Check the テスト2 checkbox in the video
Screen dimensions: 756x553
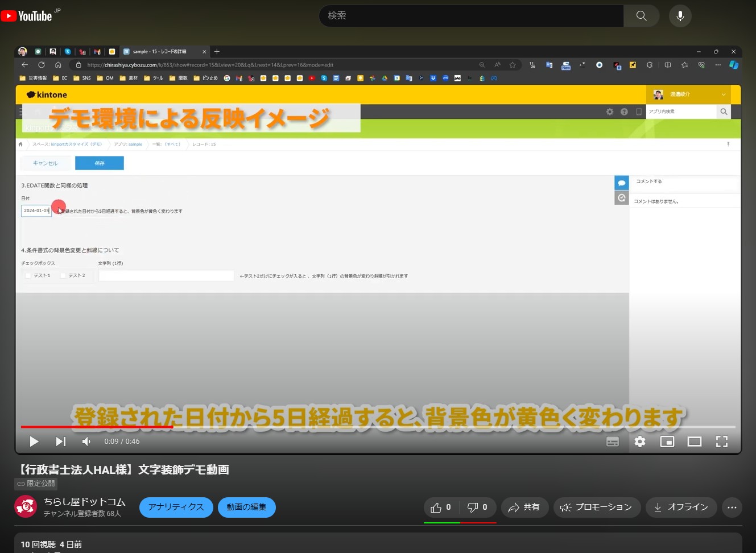[x=63, y=275]
